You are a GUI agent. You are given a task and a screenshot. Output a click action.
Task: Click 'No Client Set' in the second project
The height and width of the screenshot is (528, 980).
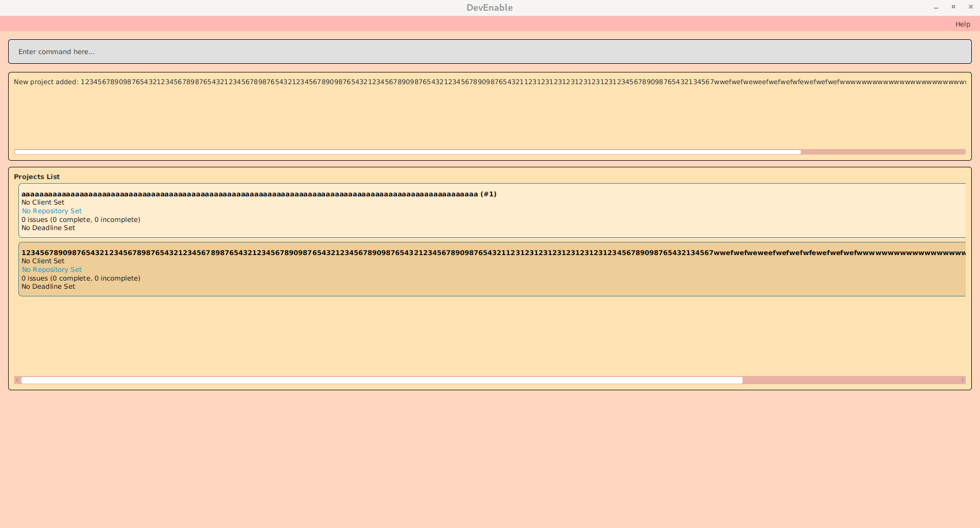point(43,261)
